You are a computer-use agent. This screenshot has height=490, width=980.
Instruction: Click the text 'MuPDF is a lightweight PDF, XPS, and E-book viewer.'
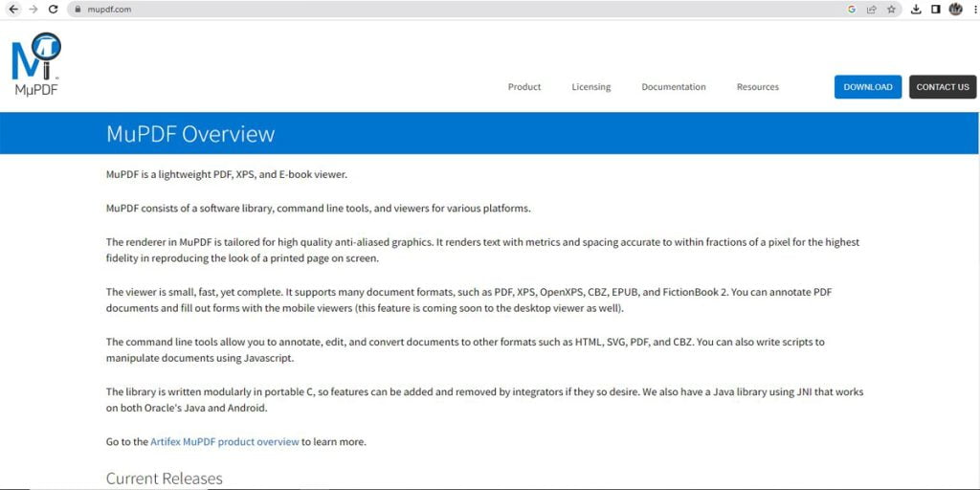coord(226,175)
